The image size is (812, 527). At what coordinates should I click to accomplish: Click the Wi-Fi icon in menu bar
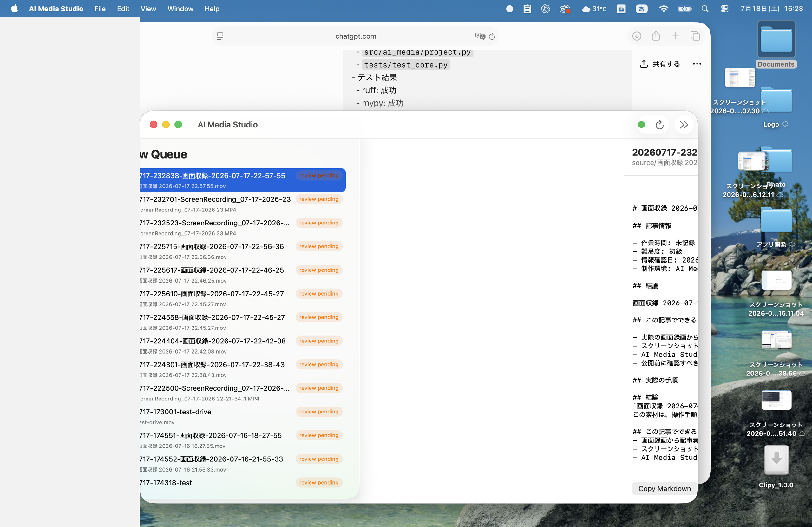[663, 9]
